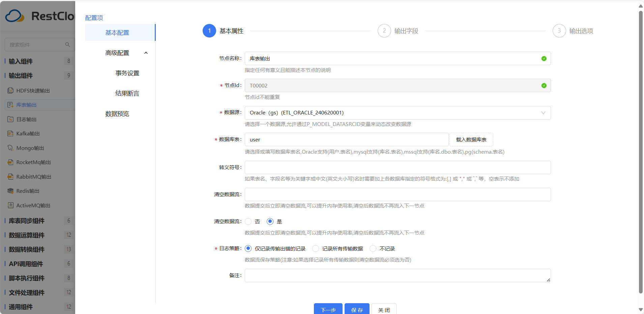Click step 3 circle 输出选项
This screenshot has width=644, height=314.
pos(559,31)
